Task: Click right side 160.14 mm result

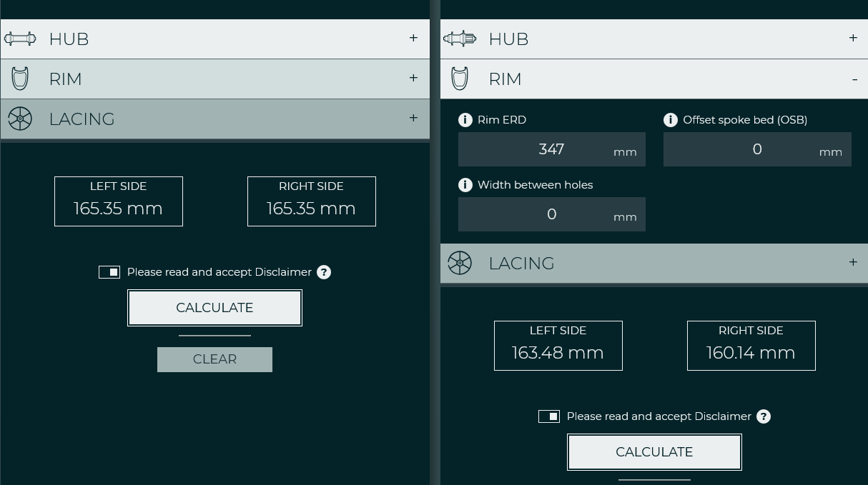Action: point(751,346)
